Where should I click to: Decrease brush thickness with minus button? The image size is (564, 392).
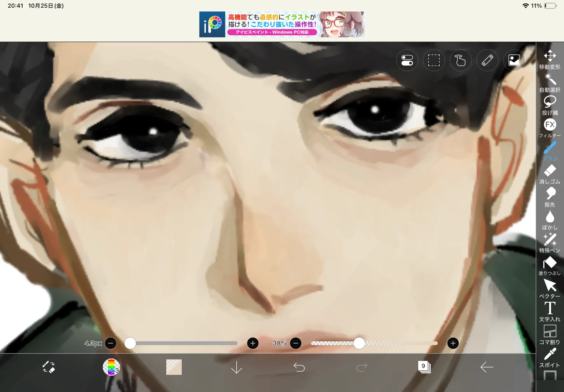tap(111, 343)
